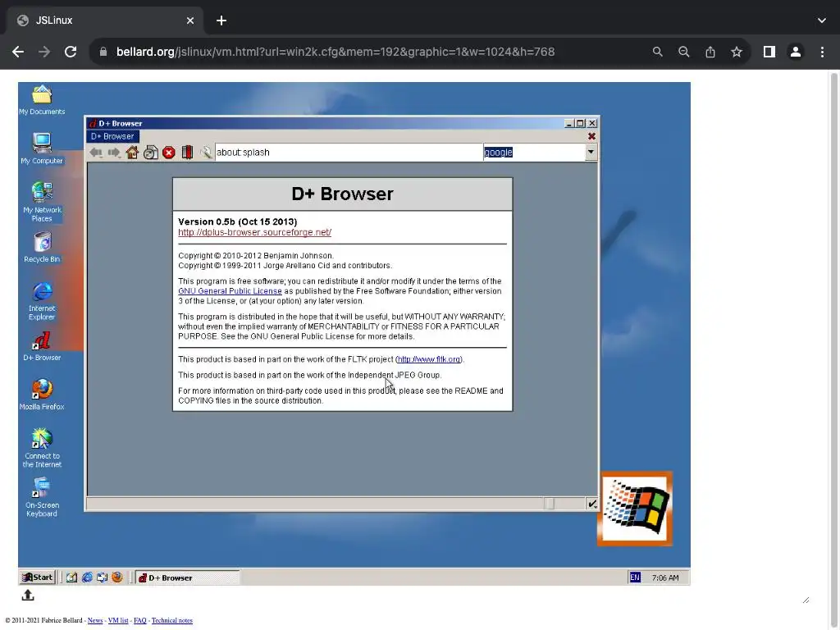Open Chrome's three-dot menu
The height and width of the screenshot is (630, 840).
coord(822,52)
